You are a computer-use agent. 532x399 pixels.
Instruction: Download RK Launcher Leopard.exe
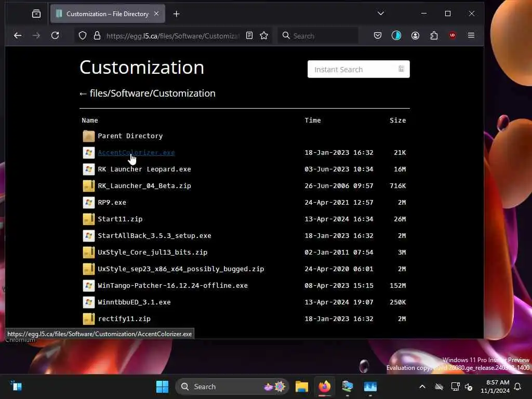click(x=144, y=169)
